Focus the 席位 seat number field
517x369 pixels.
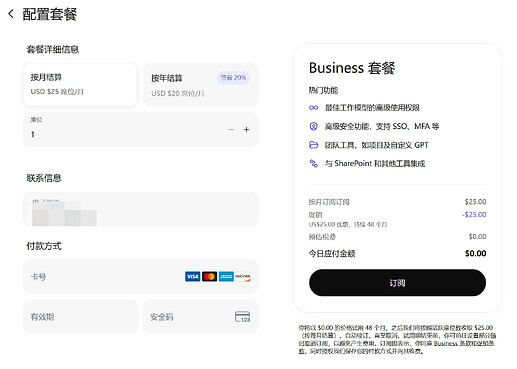(x=140, y=129)
